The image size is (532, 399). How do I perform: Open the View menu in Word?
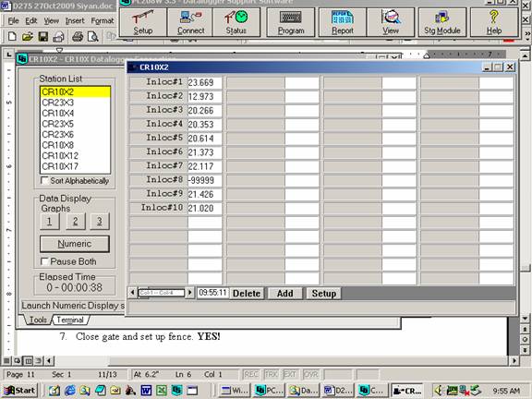51,21
